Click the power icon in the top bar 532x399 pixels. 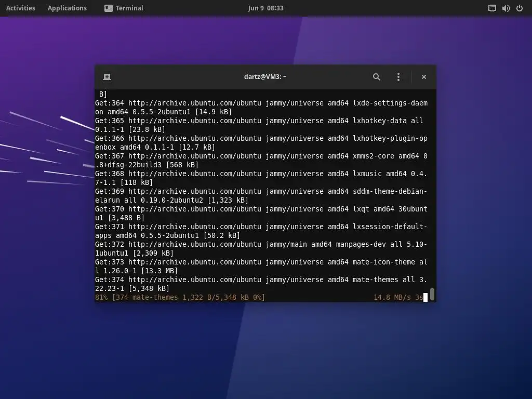coord(520,8)
